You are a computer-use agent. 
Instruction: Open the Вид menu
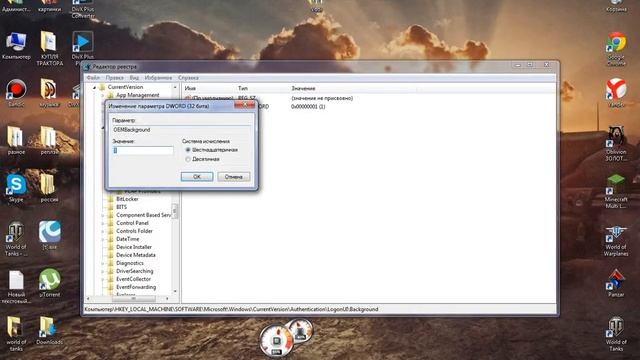pos(134,78)
